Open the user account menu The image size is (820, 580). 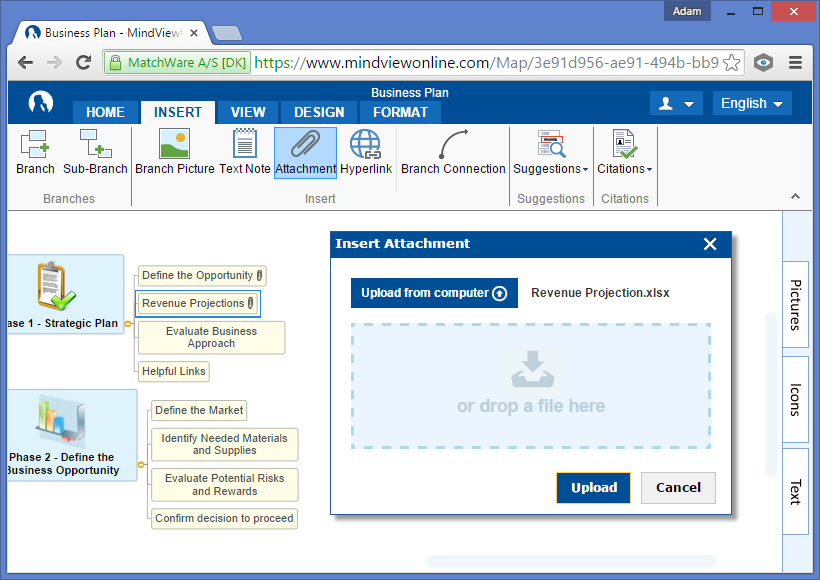click(x=676, y=103)
